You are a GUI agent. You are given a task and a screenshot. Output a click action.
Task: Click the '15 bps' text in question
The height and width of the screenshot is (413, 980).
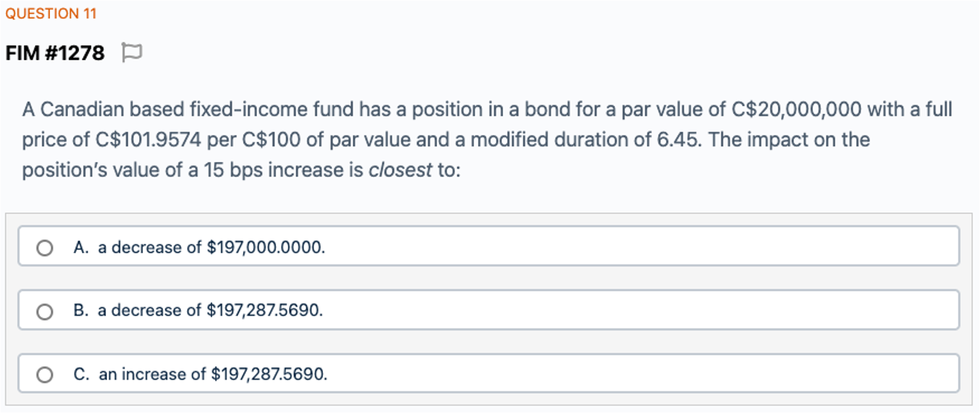pos(232,170)
